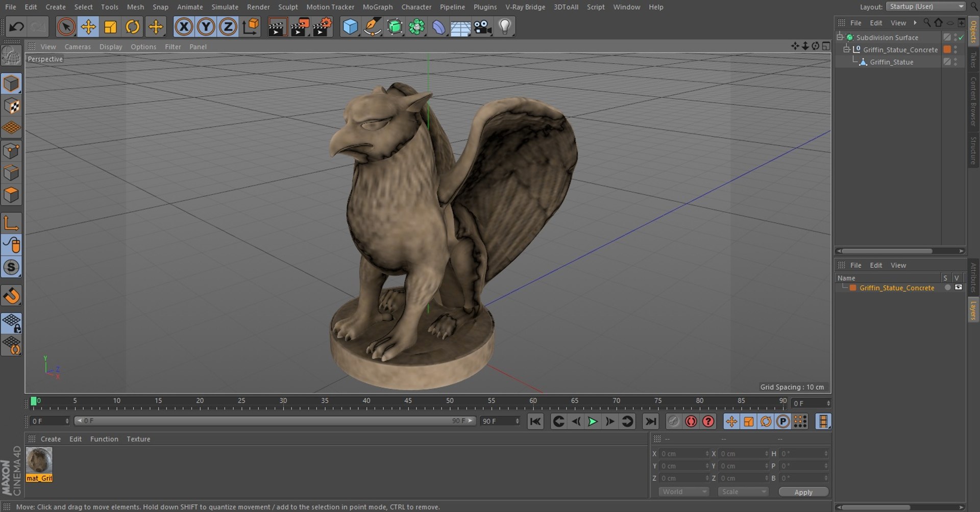Switch the coordinate system icon

[x=251, y=27]
